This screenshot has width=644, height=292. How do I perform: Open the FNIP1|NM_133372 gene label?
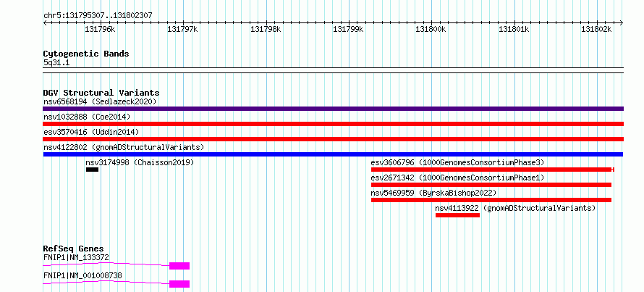click(x=76, y=257)
